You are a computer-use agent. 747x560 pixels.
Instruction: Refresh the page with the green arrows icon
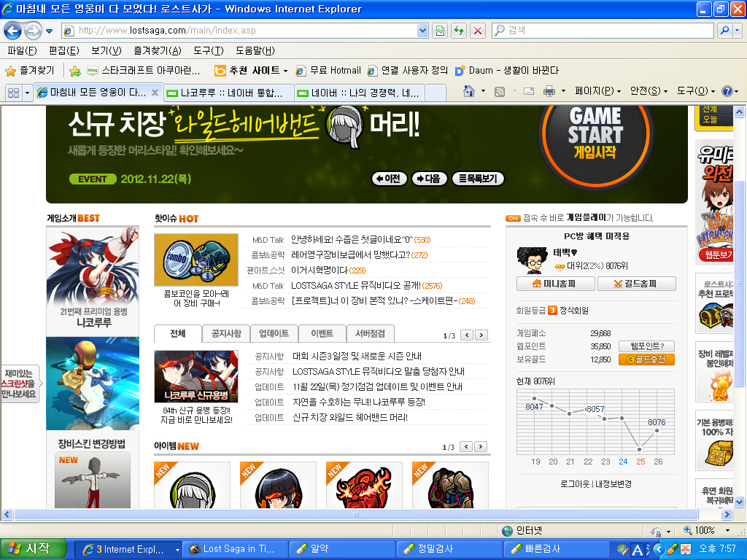coord(459,31)
